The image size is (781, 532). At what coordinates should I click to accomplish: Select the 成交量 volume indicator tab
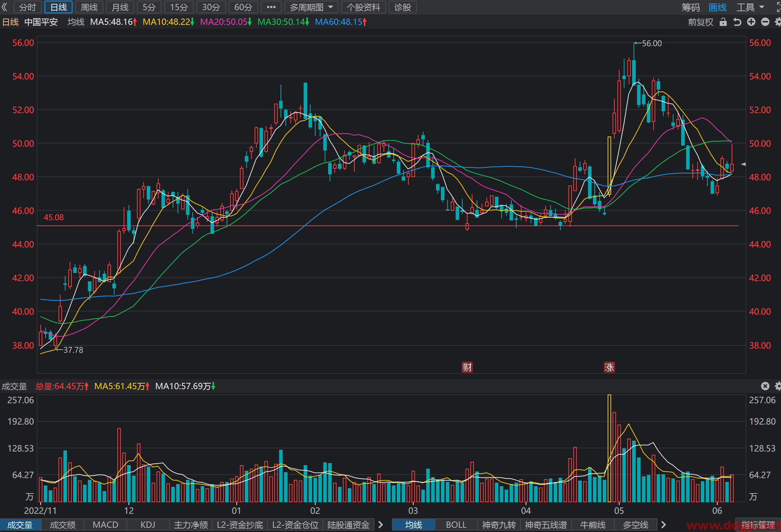point(20,525)
